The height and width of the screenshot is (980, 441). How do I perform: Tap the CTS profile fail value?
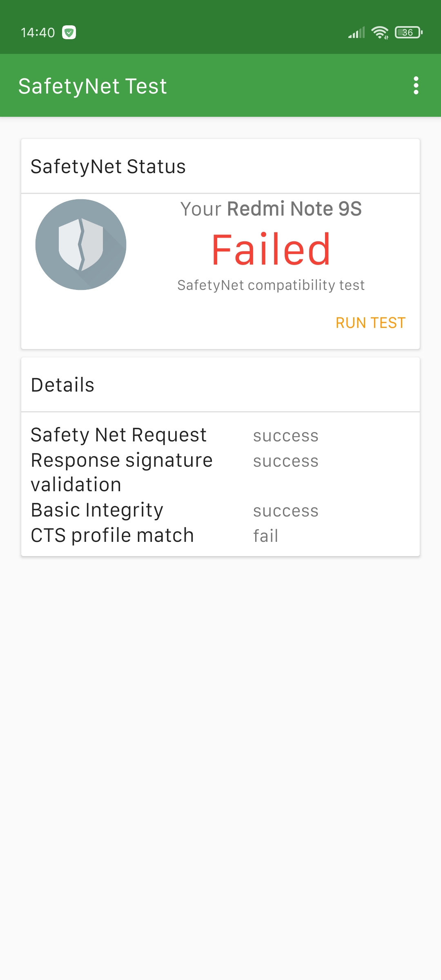pyautogui.click(x=266, y=536)
